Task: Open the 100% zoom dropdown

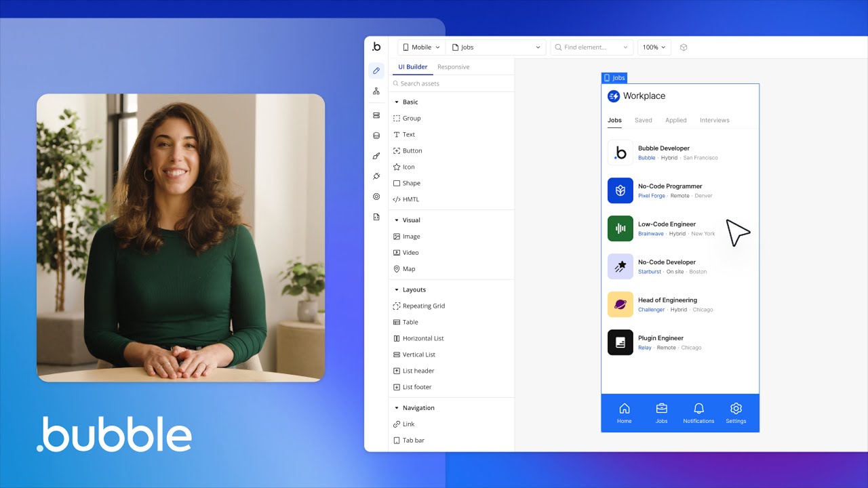Action: pos(654,47)
